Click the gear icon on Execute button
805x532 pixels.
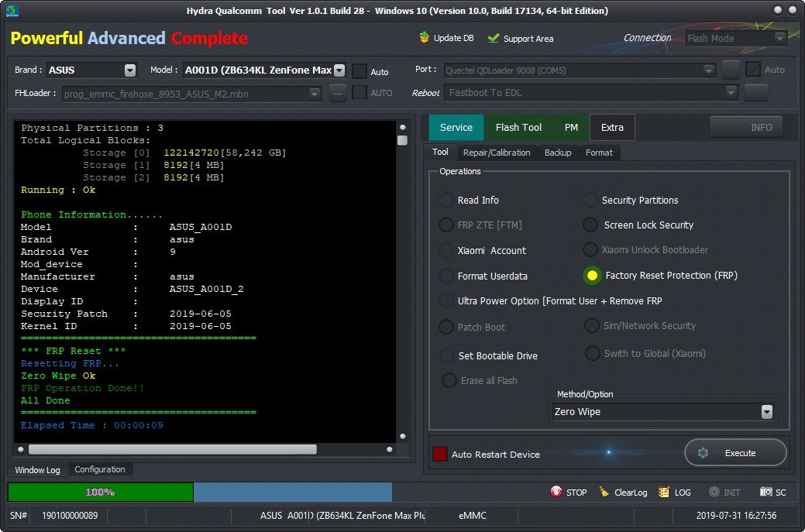tap(703, 453)
